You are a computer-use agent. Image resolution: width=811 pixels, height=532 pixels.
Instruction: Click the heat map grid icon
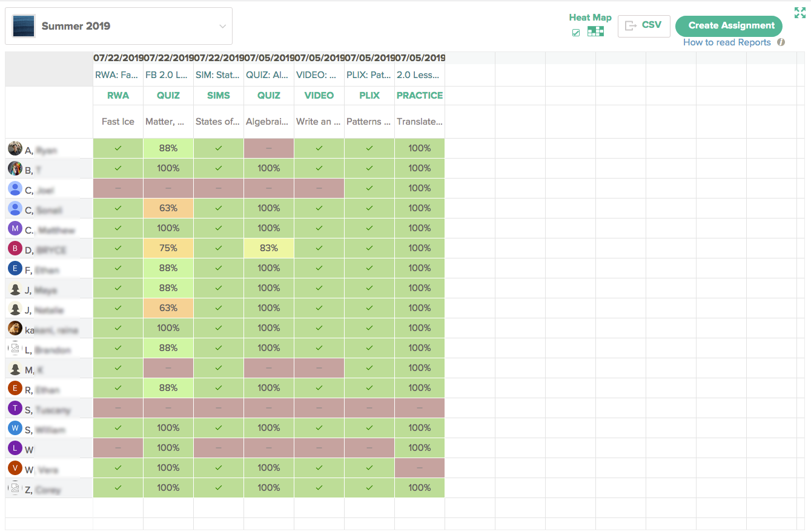595,31
